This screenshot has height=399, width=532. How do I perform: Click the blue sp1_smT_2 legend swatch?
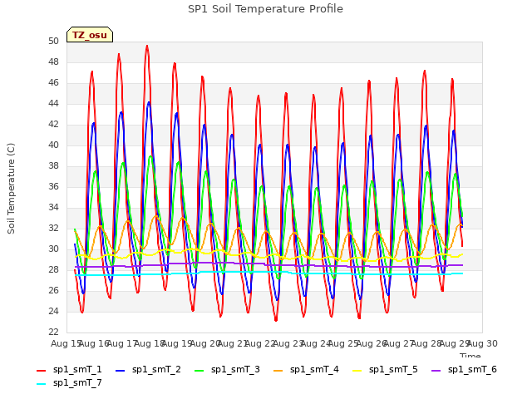tap(120, 371)
